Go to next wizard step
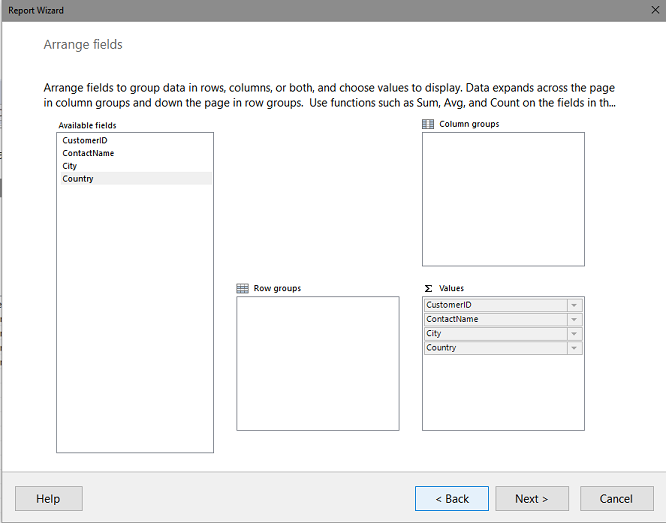Image resolution: width=666 pixels, height=523 pixels. click(532, 498)
